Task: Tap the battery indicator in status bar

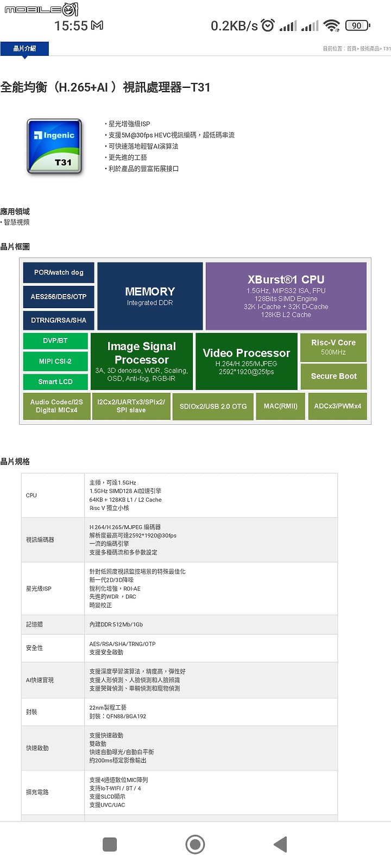Action: 357,25
